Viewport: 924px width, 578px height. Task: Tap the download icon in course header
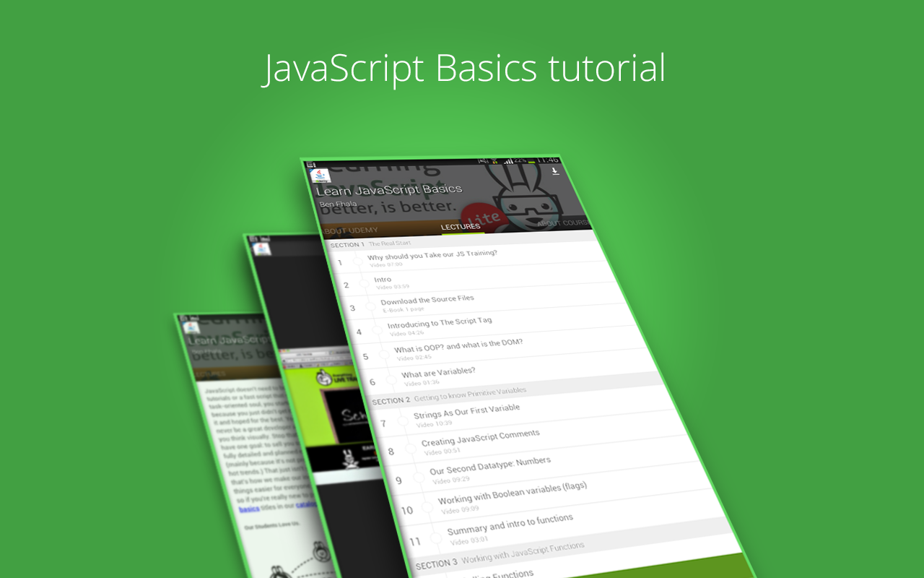pos(555,171)
